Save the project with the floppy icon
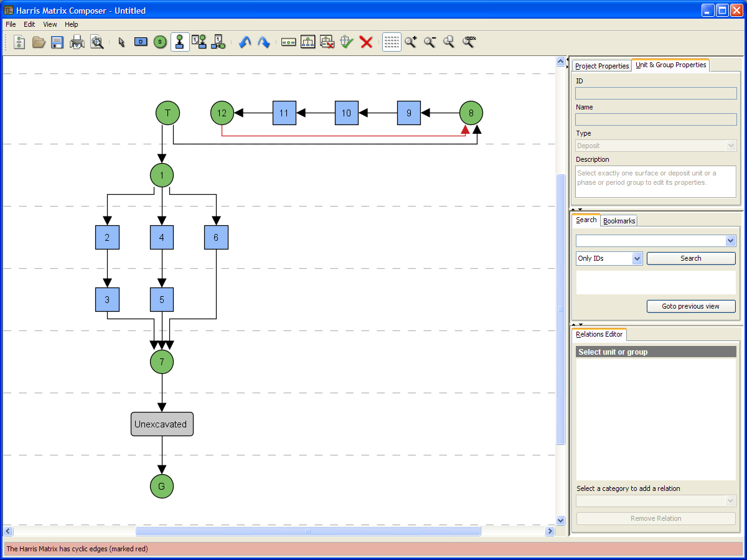This screenshot has width=747, height=560. (57, 42)
